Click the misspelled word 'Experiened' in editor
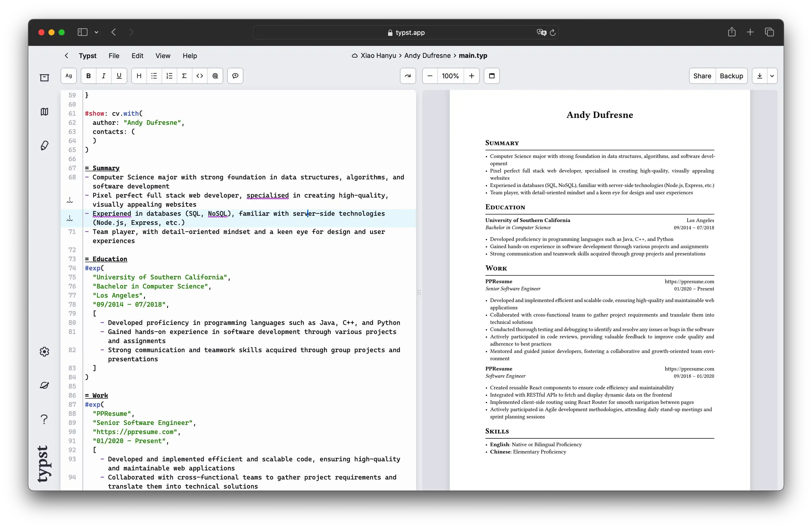This screenshot has height=528, width=812. 112,214
